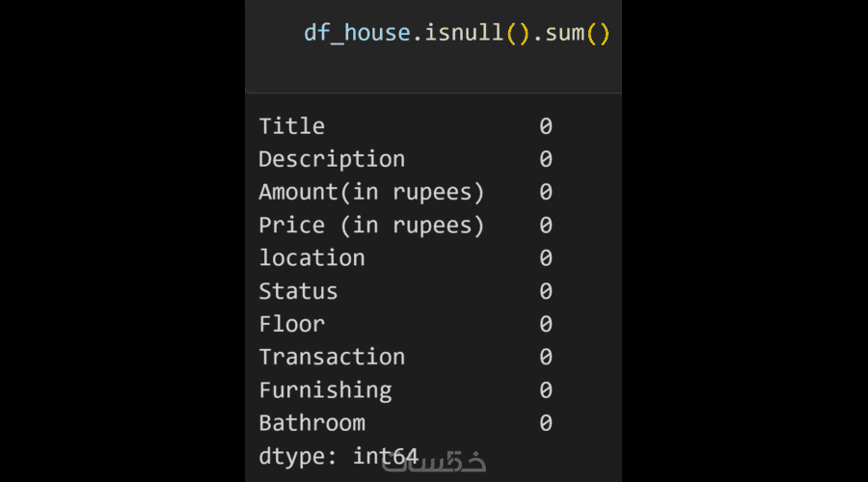The height and width of the screenshot is (482, 868).
Task: Click the zero value beside location
Action: click(x=546, y=258)
